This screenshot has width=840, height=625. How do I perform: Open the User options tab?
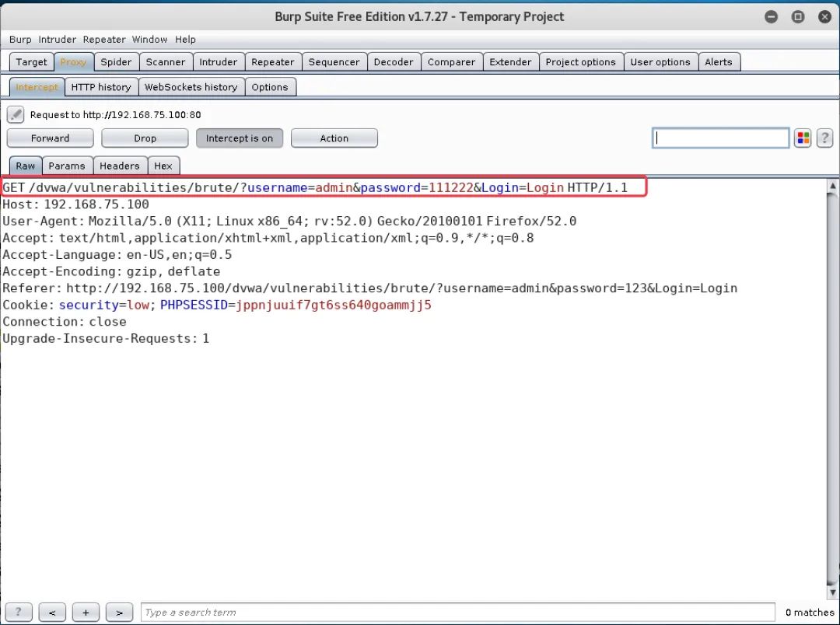click(x=660, y=61)
